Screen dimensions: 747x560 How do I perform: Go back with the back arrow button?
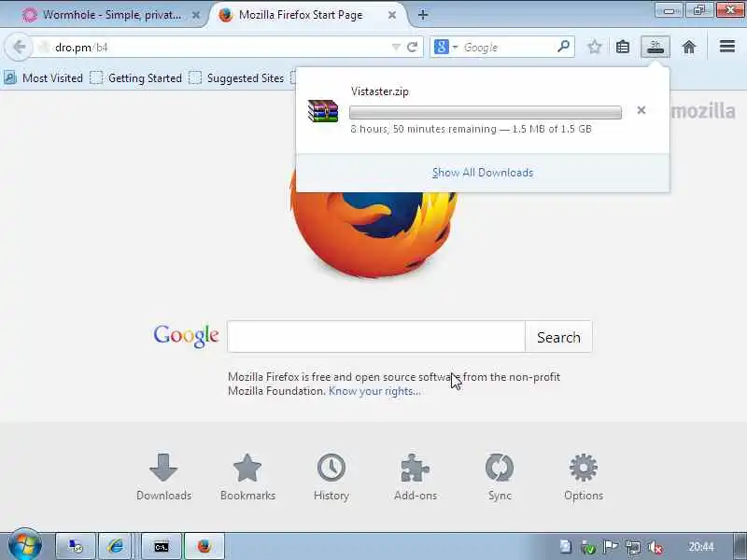[19, 48]
